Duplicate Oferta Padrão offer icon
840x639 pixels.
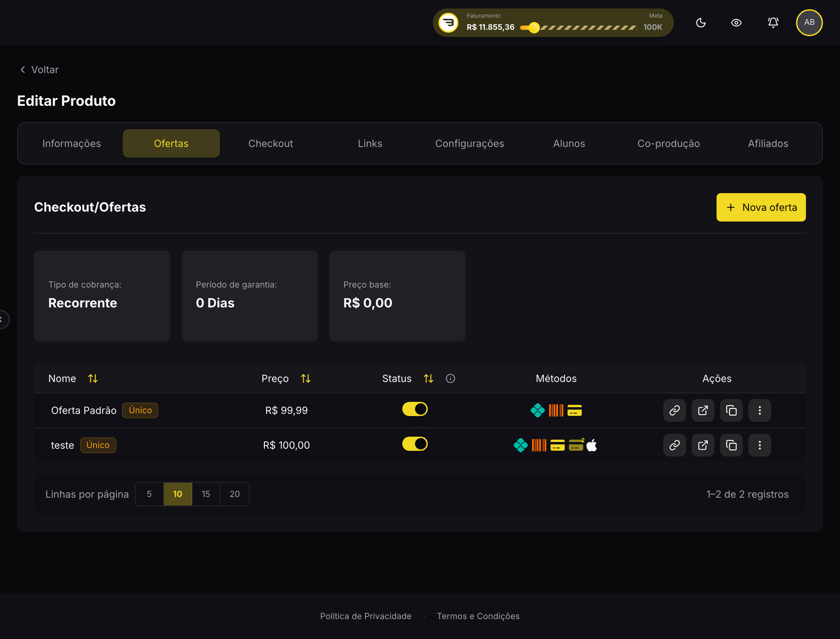[731, 410]
